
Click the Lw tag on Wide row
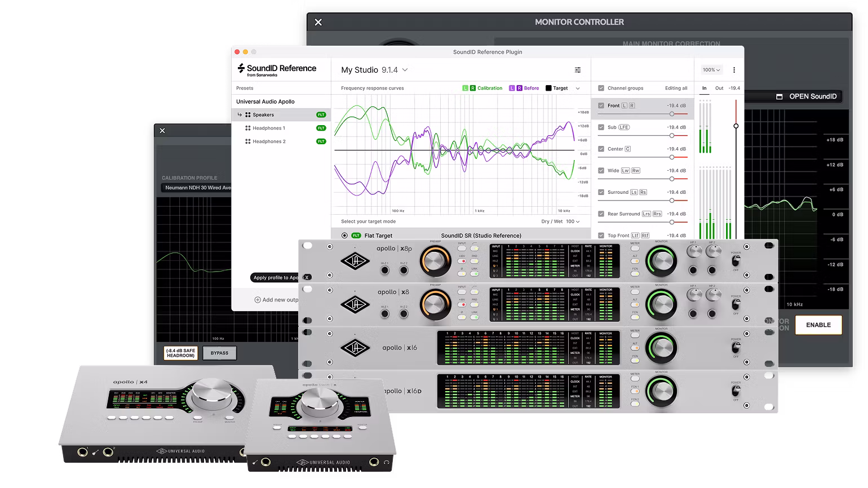point(625,170)
